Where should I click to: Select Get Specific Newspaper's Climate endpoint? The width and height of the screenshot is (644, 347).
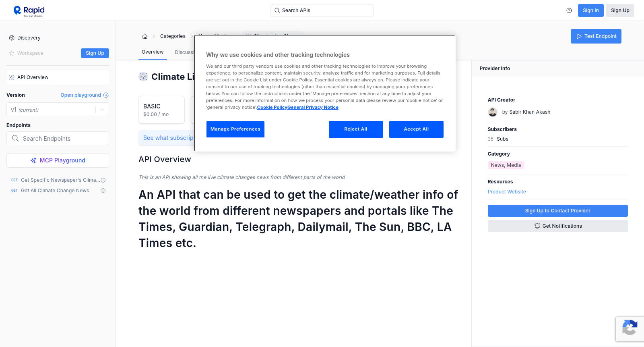point(60,180)
